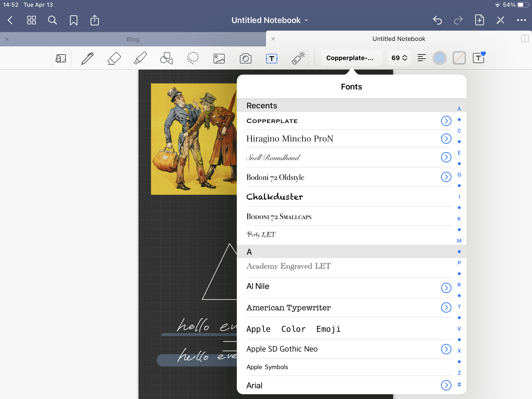Toggle the zoom window tool

[61, 58]
